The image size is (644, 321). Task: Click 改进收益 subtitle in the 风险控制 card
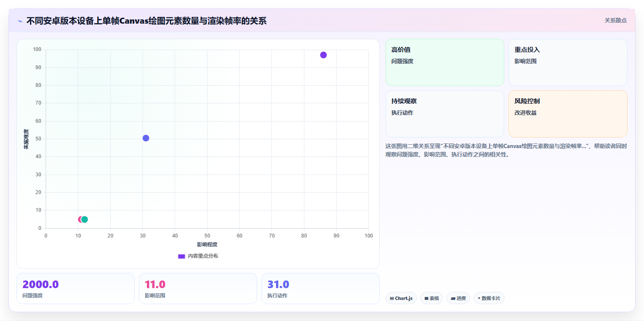[x=525, y=113]
